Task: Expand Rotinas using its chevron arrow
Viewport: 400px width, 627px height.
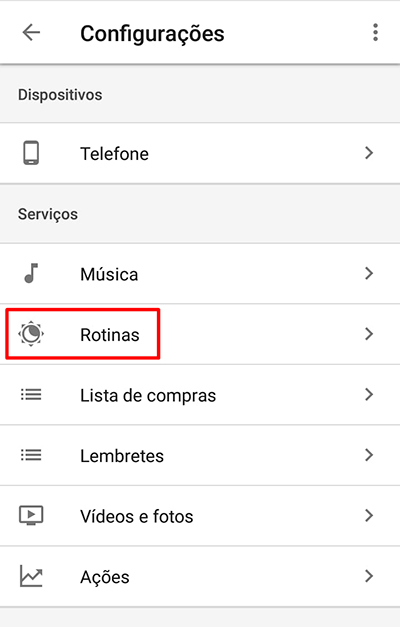Action: coord(369,334)
